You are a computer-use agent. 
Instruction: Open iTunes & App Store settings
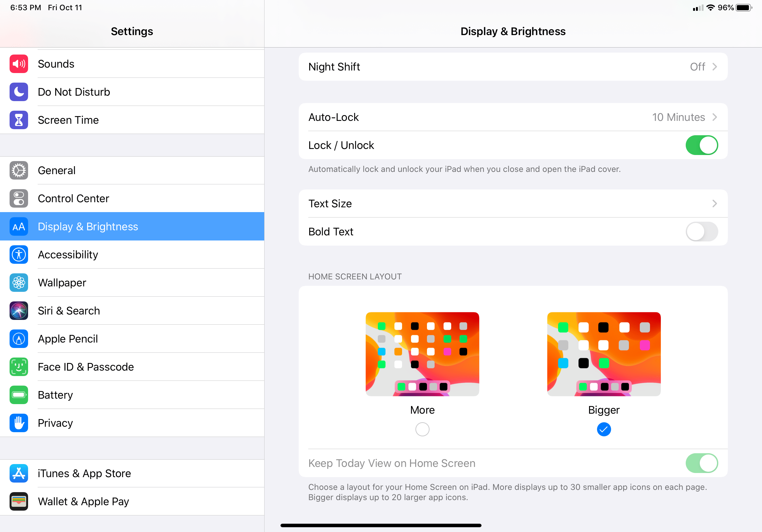pyautogui.click(x=84, y=473)
